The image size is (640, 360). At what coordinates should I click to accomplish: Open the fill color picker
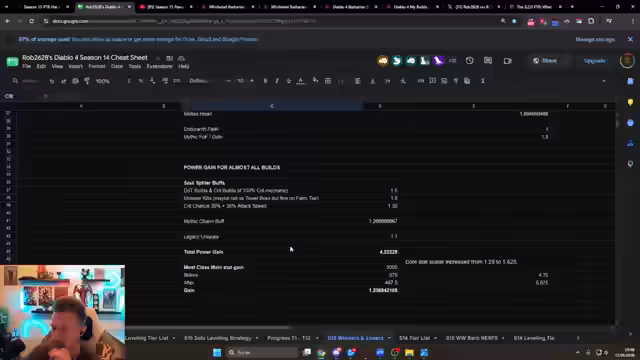tap(316, 80)
